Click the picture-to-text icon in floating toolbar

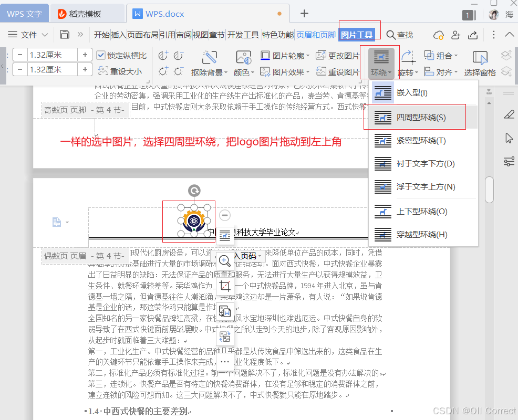pos(225,311)
